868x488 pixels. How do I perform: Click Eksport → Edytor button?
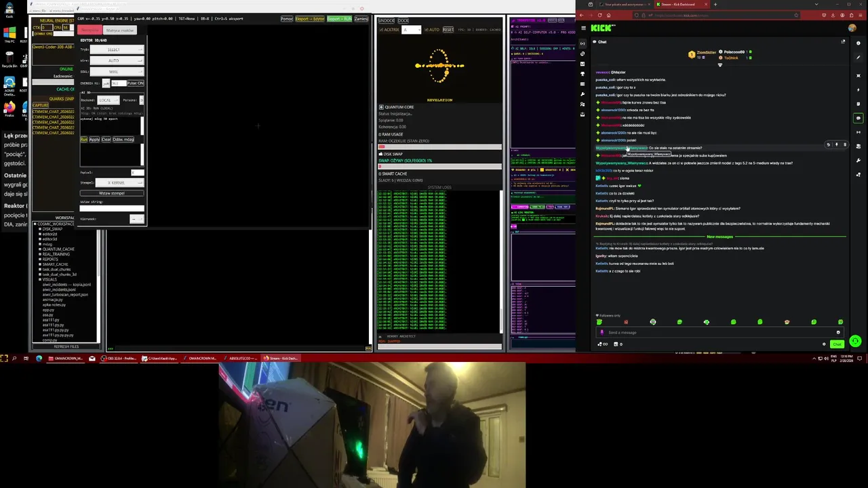[309, 18]
